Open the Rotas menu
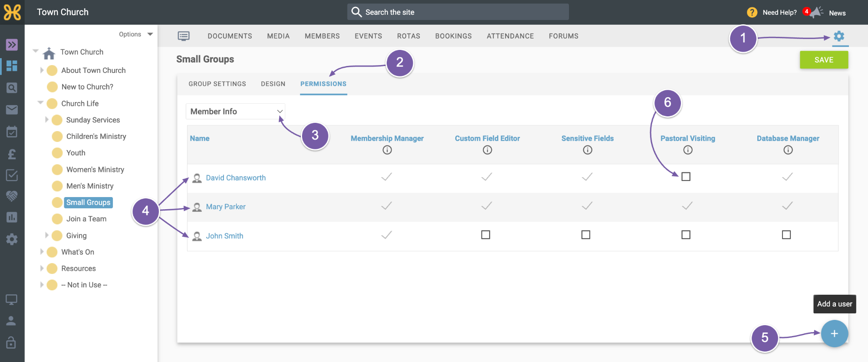 click(x=408, y=36)
